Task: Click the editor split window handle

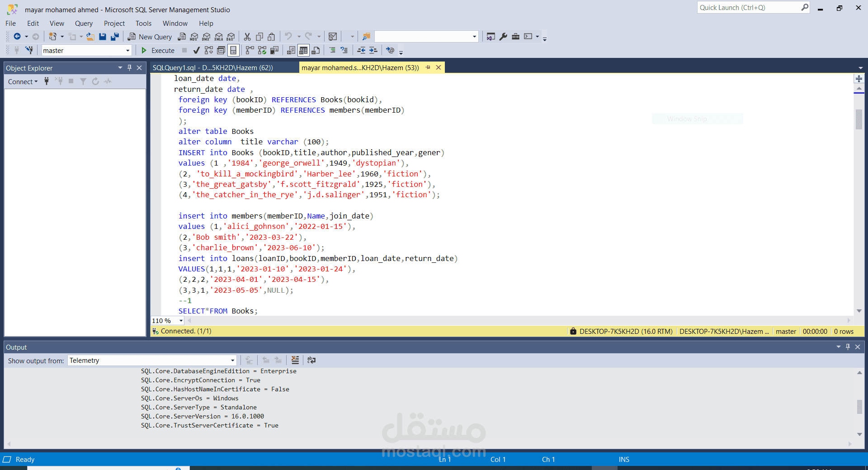Action: point(859,79)
